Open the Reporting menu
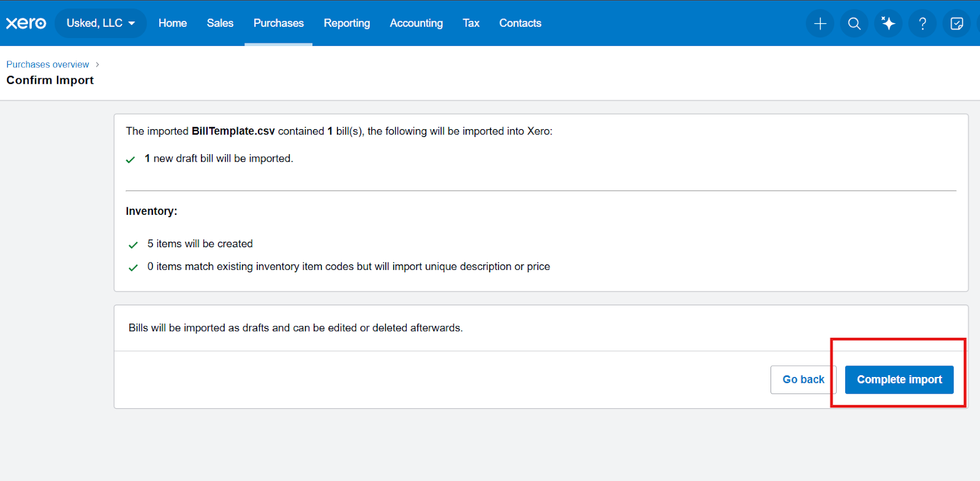 click(347, 23)
